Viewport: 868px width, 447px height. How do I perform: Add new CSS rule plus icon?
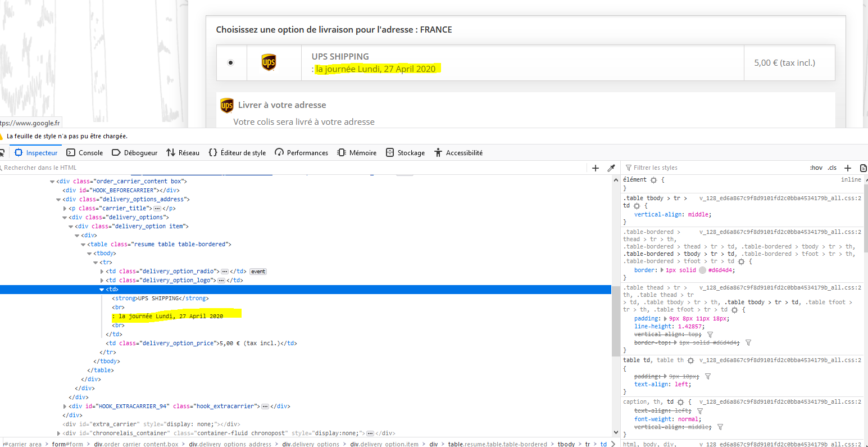[848, 168]
